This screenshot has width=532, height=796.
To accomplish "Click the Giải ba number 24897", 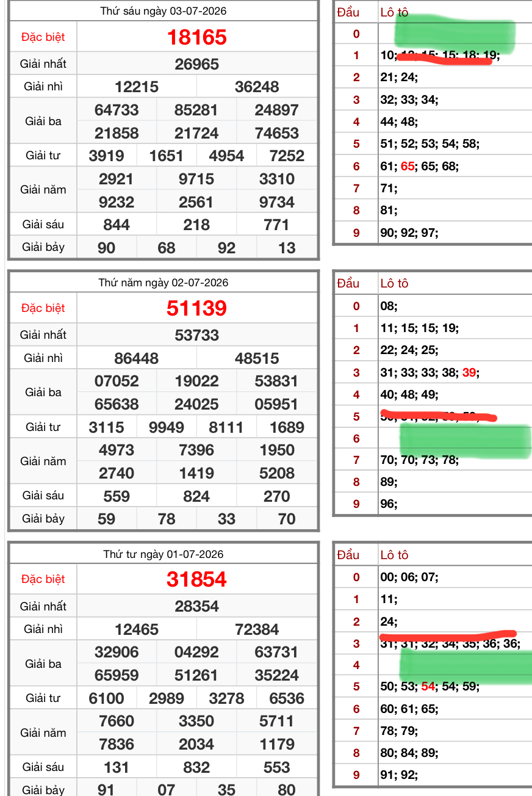I will (276, 110).
